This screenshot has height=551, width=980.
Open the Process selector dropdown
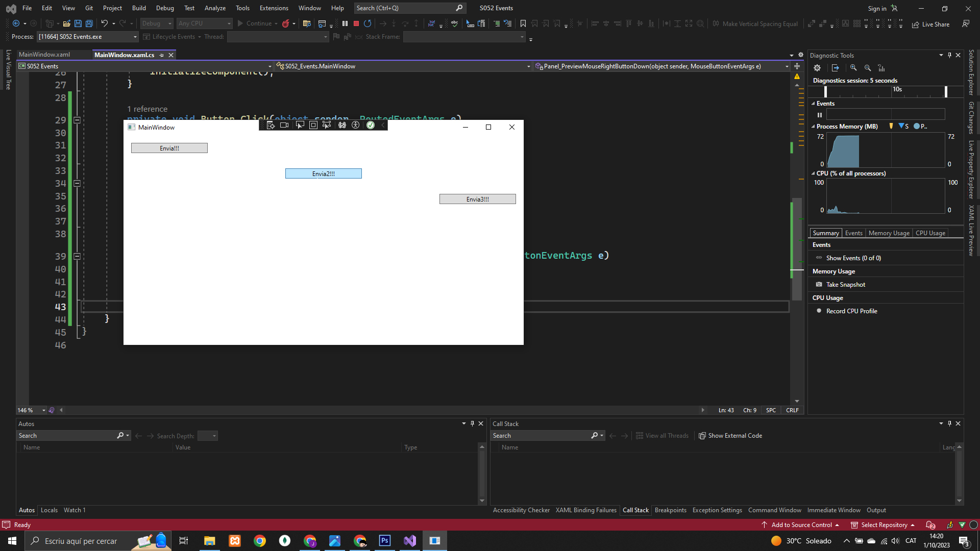135,37
